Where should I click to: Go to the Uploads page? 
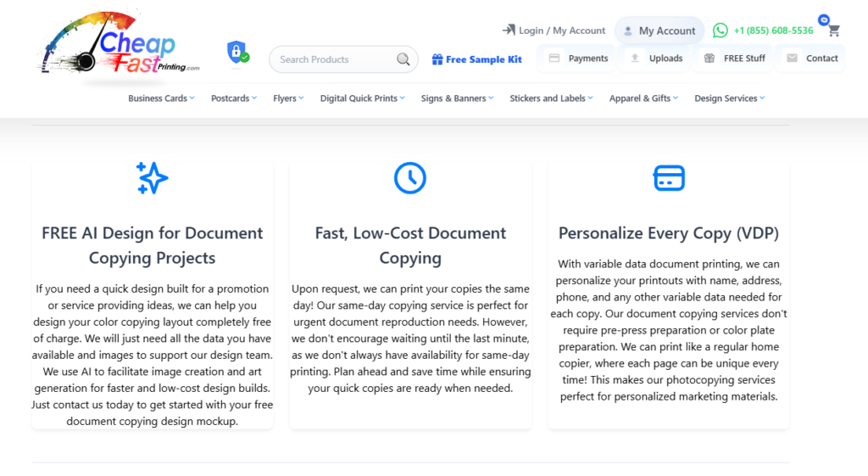656,59
